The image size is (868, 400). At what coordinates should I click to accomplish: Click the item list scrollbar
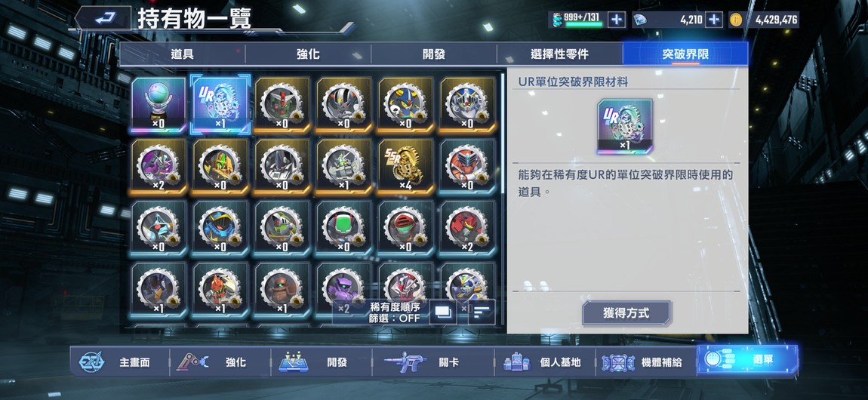point(503,133)
